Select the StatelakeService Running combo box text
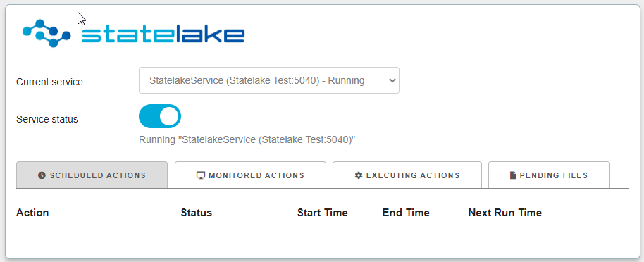644x262 pixels. point(256,80)
